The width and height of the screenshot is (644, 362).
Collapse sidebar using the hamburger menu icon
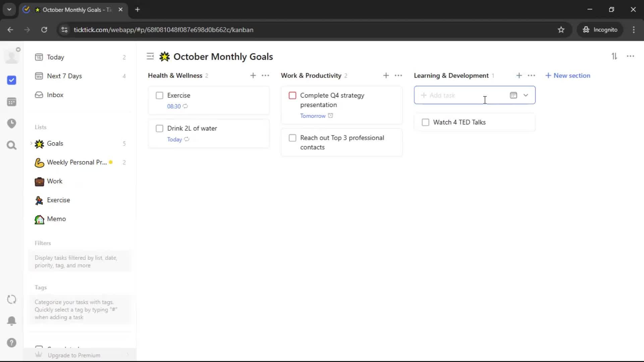(150, 56)
